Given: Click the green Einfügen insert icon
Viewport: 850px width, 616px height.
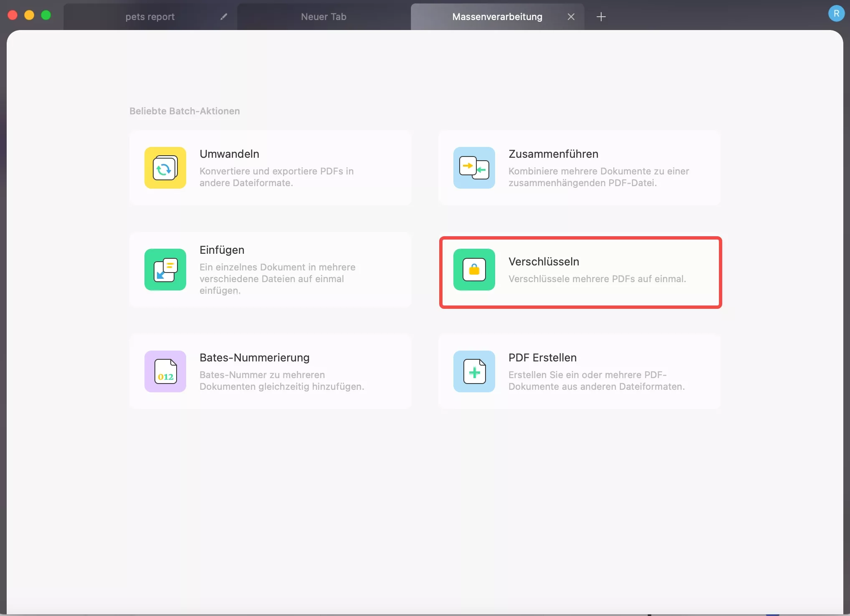Looking at the screenshot, I should pyautogui.click(x=165, y=270).
